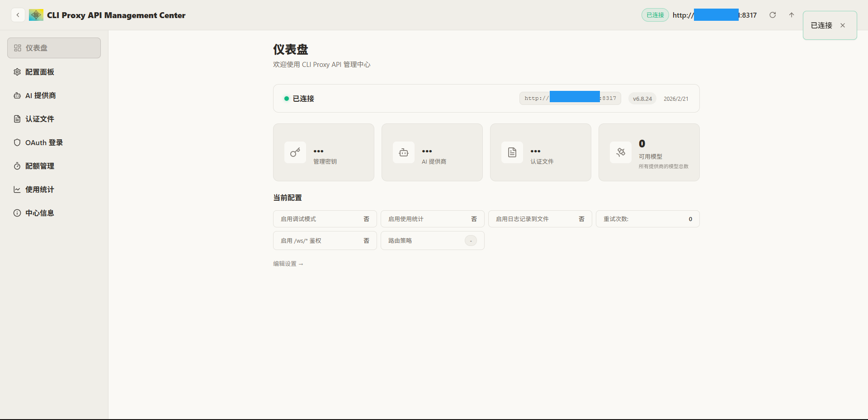Dismiss the 已连接 notification toast
The height and width of the screenshot is (420, 868).
(x=843, y=25)
